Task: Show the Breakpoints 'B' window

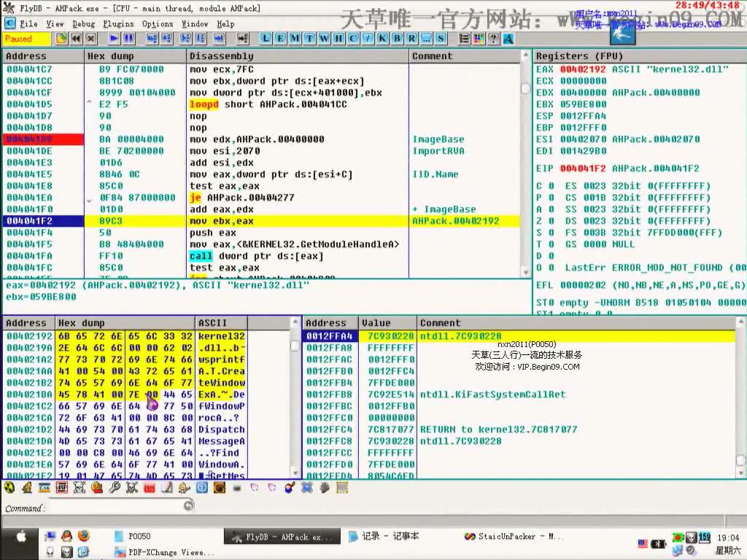Action: click(396, 38)
